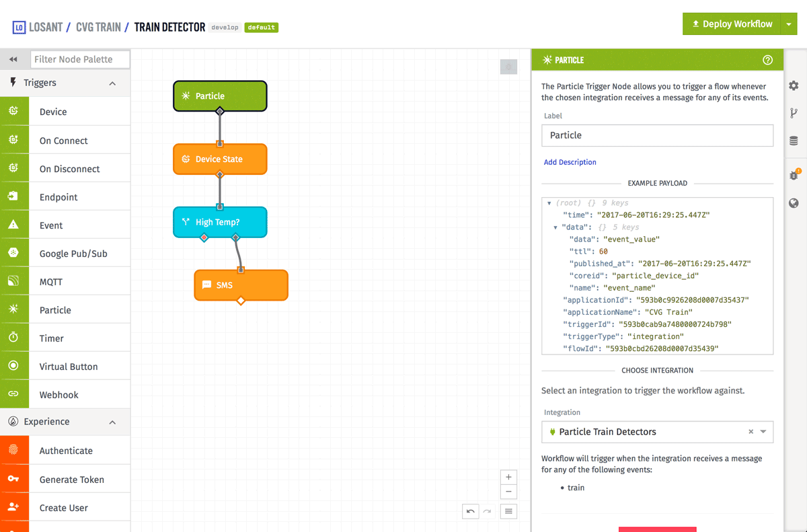The height and width of the screenshot is (532, 807).
Task: Zoom out on the workflow canvas
Action: click(509, 492)
